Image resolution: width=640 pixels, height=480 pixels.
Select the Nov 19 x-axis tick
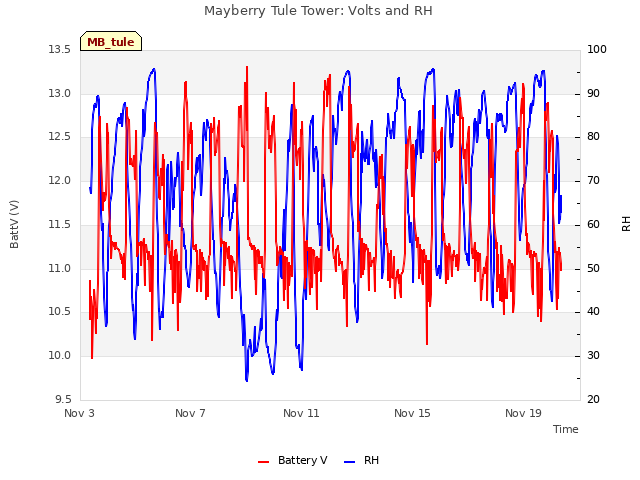tap(523, 413)
